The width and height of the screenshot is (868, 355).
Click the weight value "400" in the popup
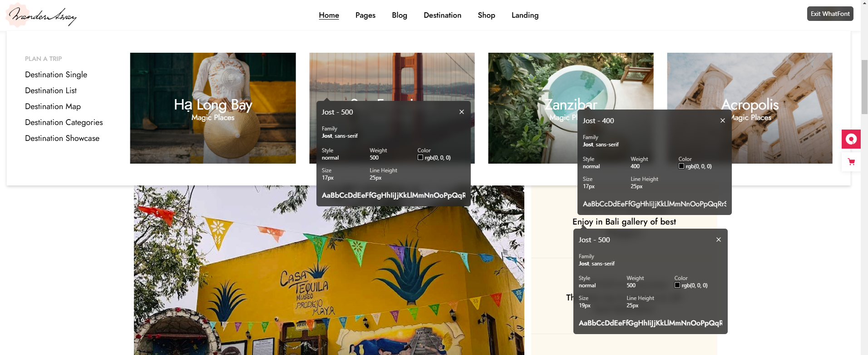tap(635, 166)
